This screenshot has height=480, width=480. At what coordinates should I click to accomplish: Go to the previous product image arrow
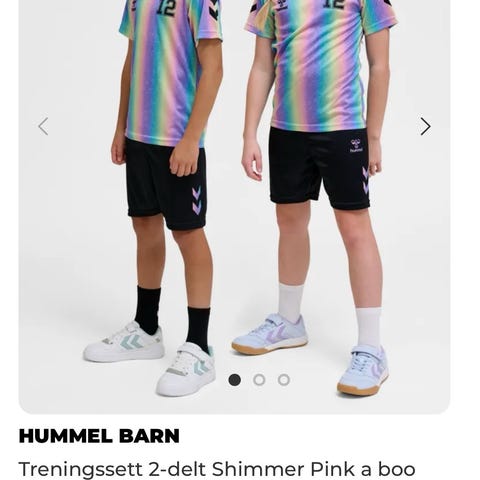(x=43, y=127)
